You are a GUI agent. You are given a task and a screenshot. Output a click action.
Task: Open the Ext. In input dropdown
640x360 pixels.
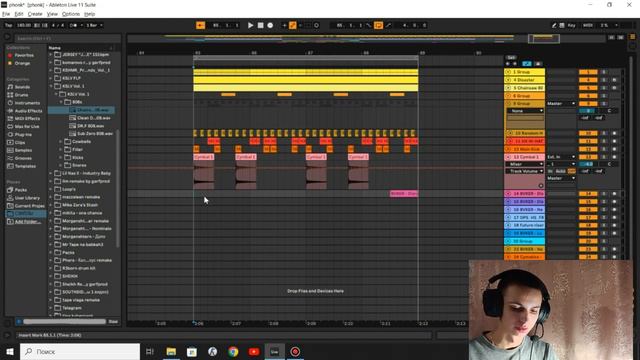tap(561, 157)
